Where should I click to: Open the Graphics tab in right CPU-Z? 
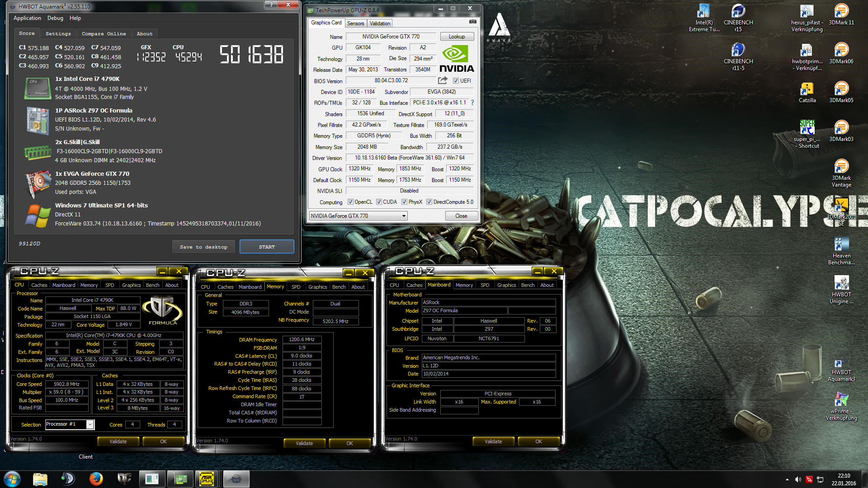[506, 285]
